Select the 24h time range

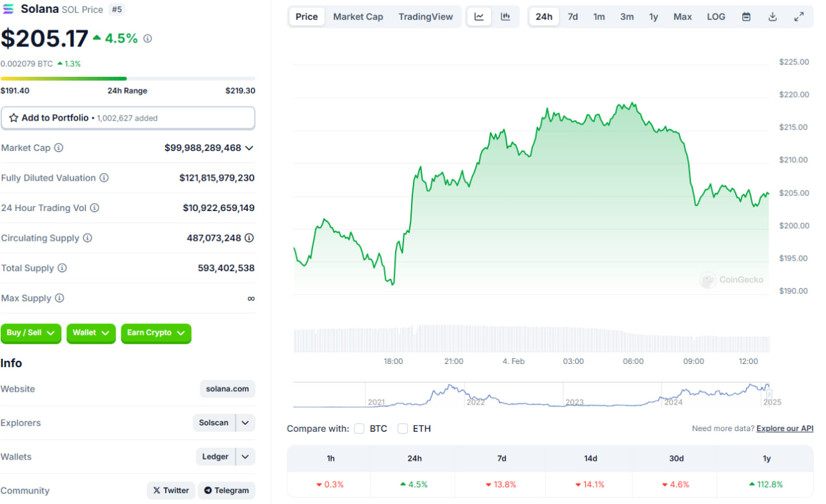pos(544,17)
